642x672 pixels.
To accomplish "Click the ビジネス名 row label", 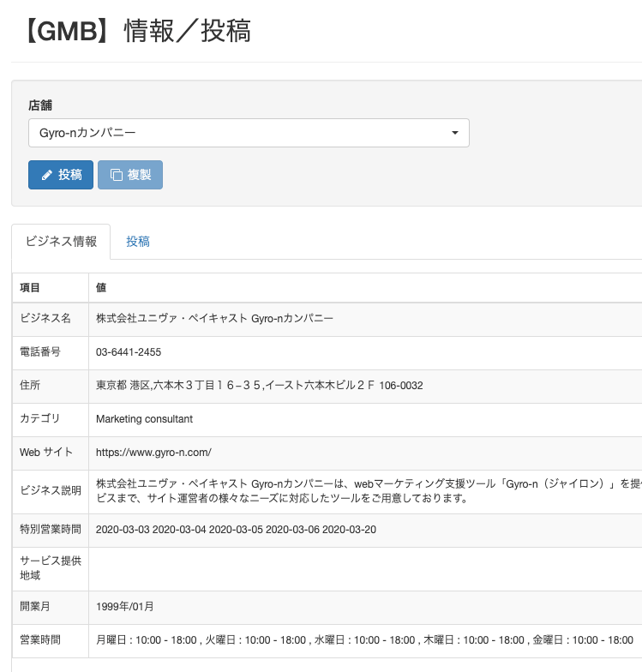I will (x=45, y=318).
